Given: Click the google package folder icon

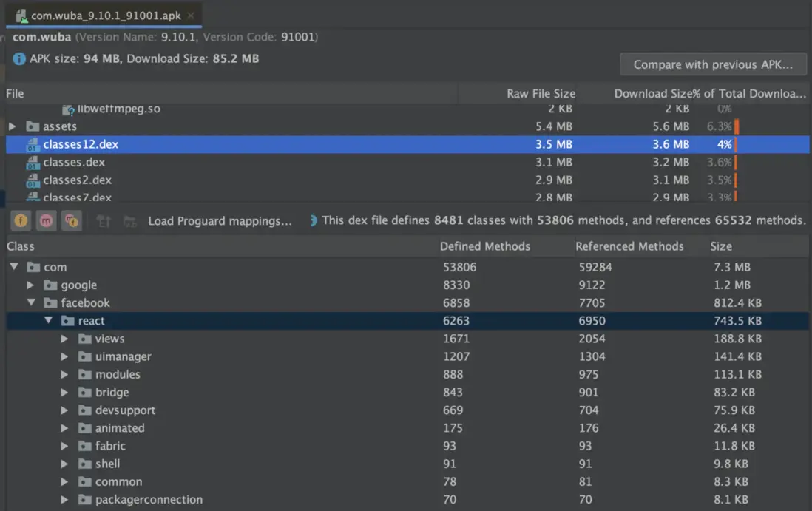Looking at the screenshot, I should (x=50, y=285).
